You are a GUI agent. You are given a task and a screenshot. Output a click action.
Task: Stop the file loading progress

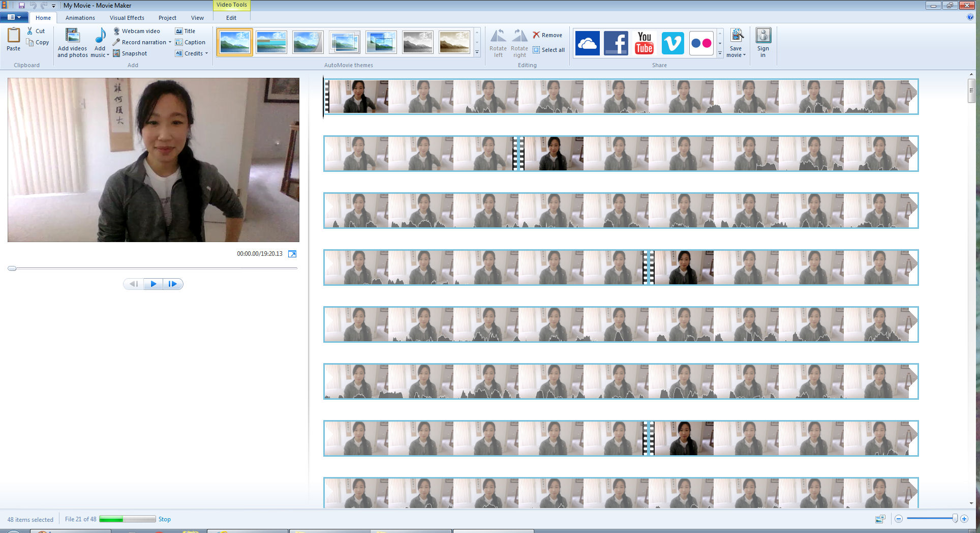[x=164, y=519]
